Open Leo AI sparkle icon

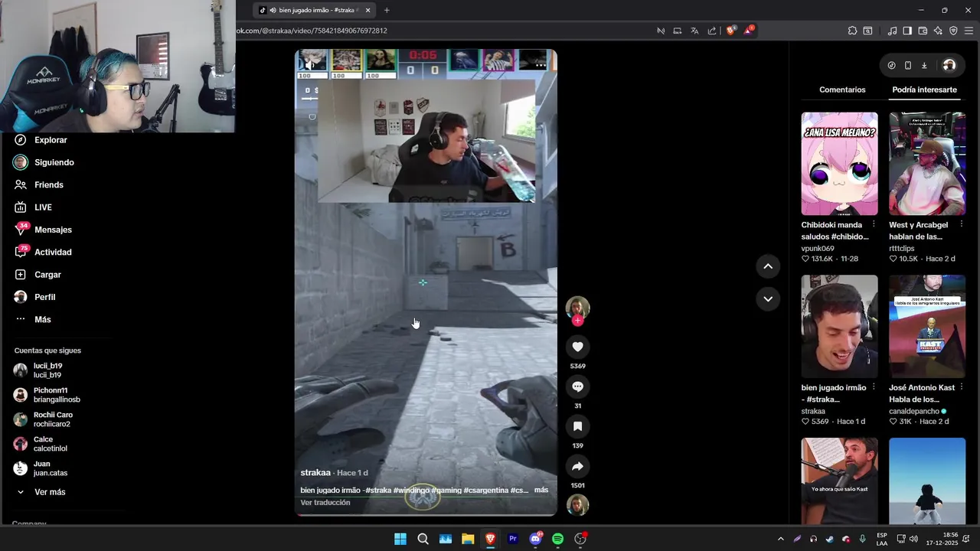click(938, 31)
